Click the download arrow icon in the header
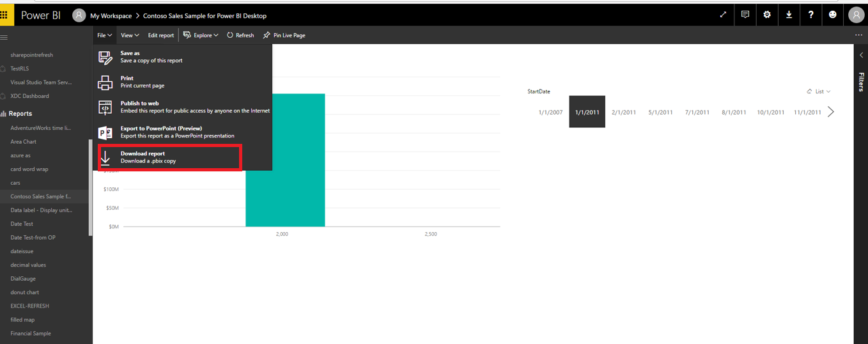Screen dimensions: 868x344 [x=789, y=15]
